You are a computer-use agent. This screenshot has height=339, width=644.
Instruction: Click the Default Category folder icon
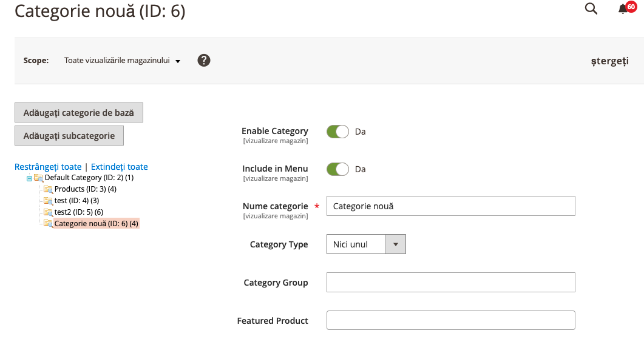(39, 178)
